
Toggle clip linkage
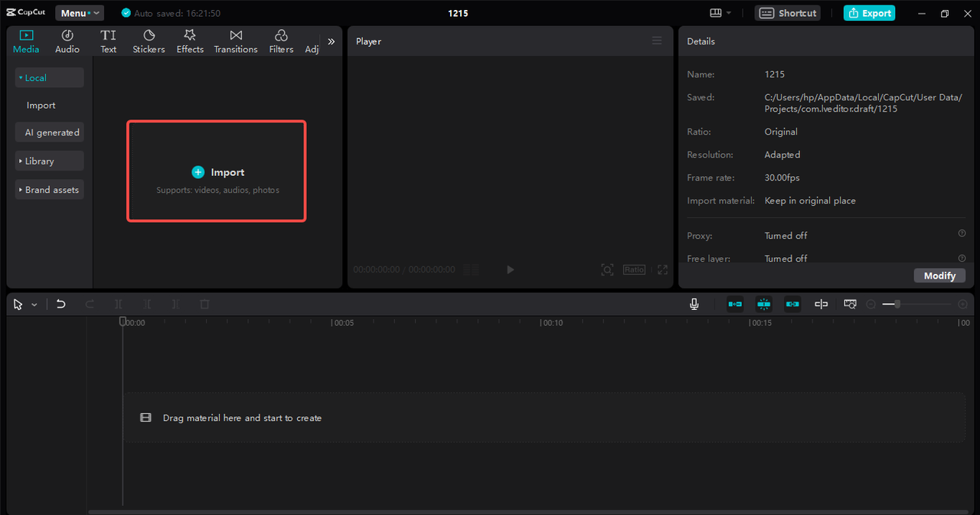pyautogui.click(x=792, y=304)
